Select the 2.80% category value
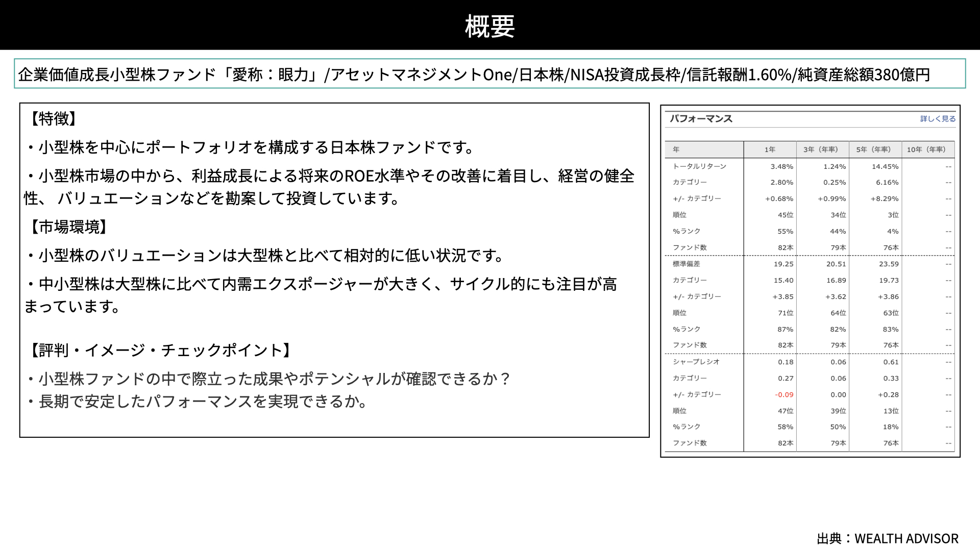The image size is (980, 551). click(x=782, y=182)
